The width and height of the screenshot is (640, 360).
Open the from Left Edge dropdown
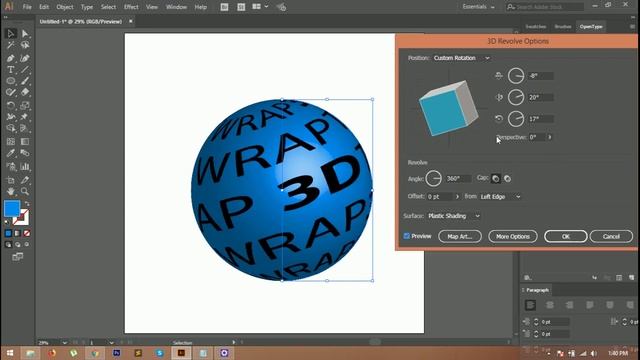tap(500, 197)
